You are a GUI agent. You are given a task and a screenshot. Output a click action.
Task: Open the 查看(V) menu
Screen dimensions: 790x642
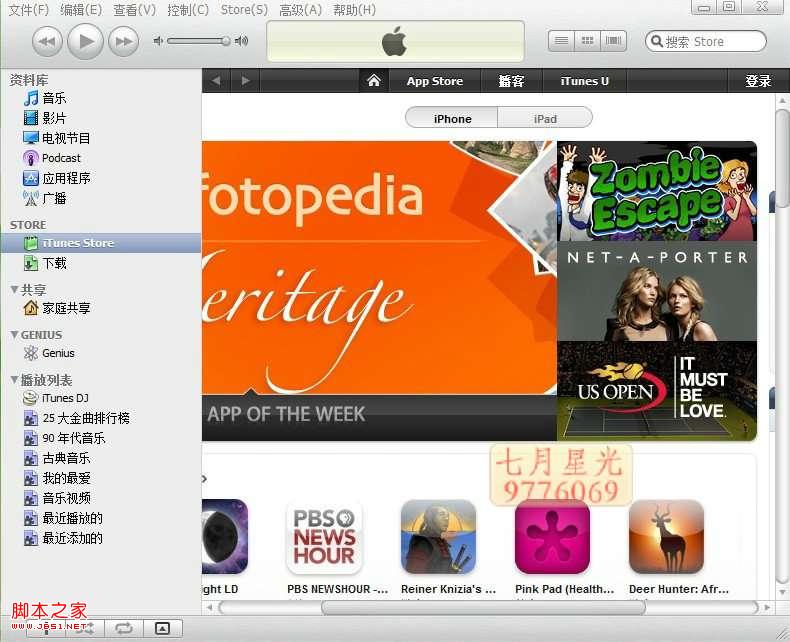tap(135, 10)
